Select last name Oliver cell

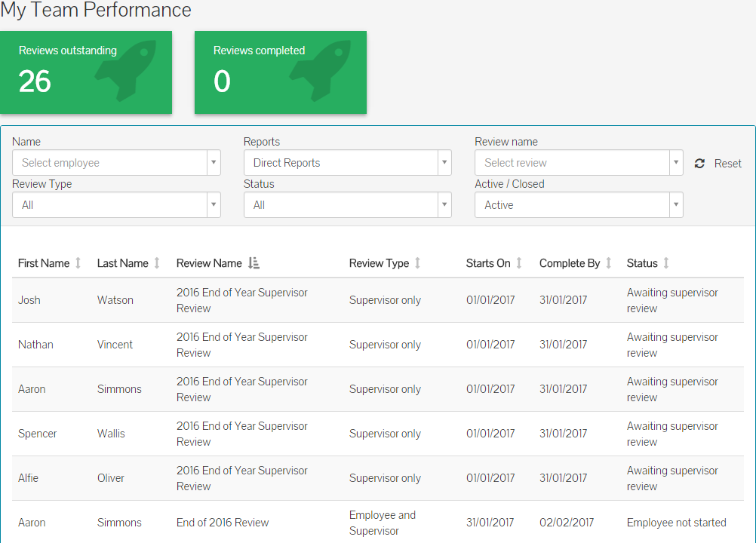(111, 478)
